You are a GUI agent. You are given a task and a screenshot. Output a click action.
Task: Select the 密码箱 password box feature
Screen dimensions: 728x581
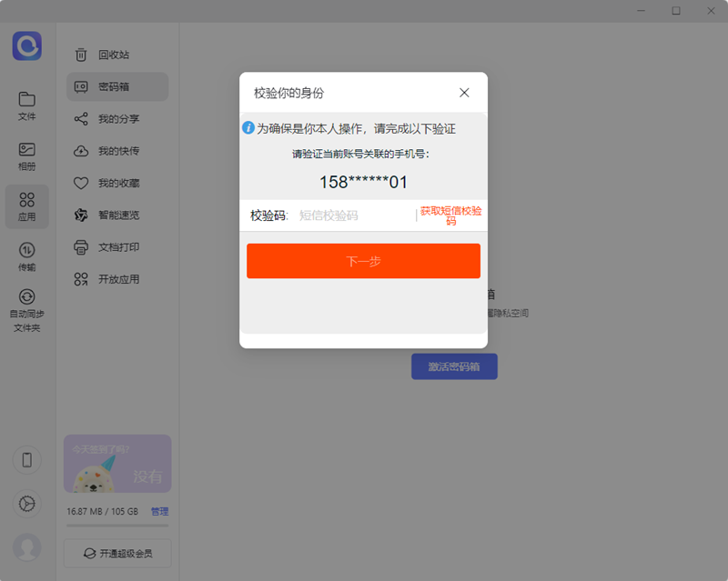coord(116,86)
